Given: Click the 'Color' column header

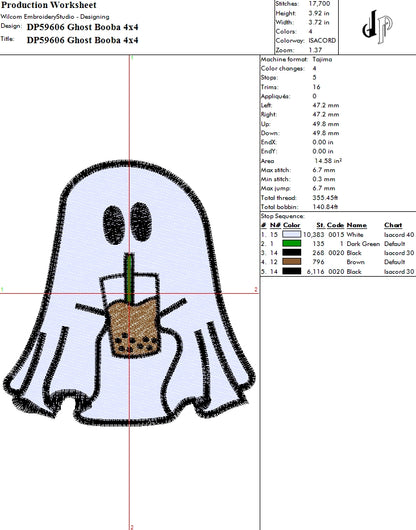Looking at the screenshot, I should click(291, 225).
